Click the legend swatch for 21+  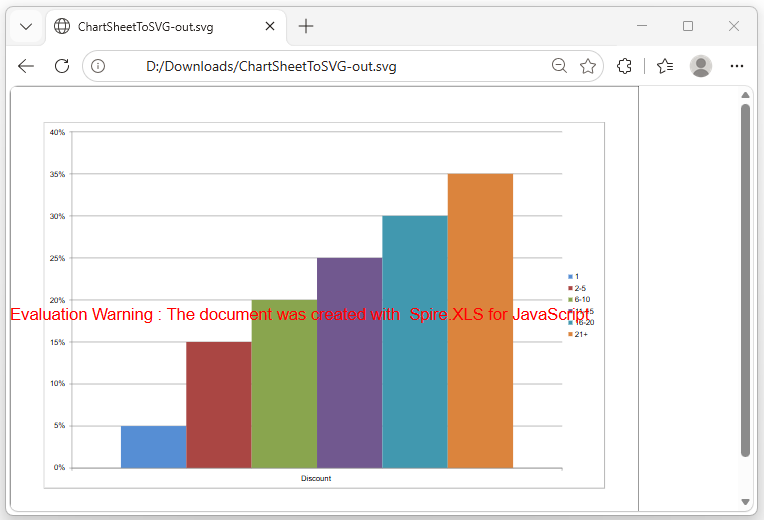tap(570, 334)
